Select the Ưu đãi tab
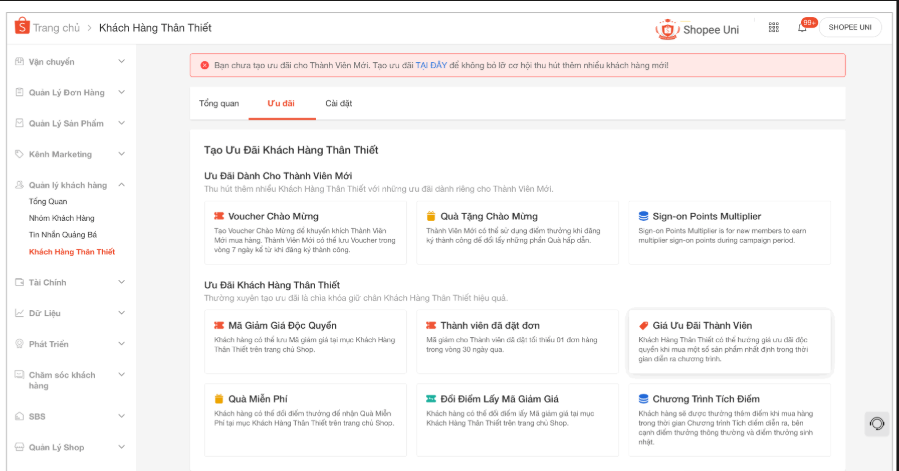 pyautogui.click(x=281, y=103)
